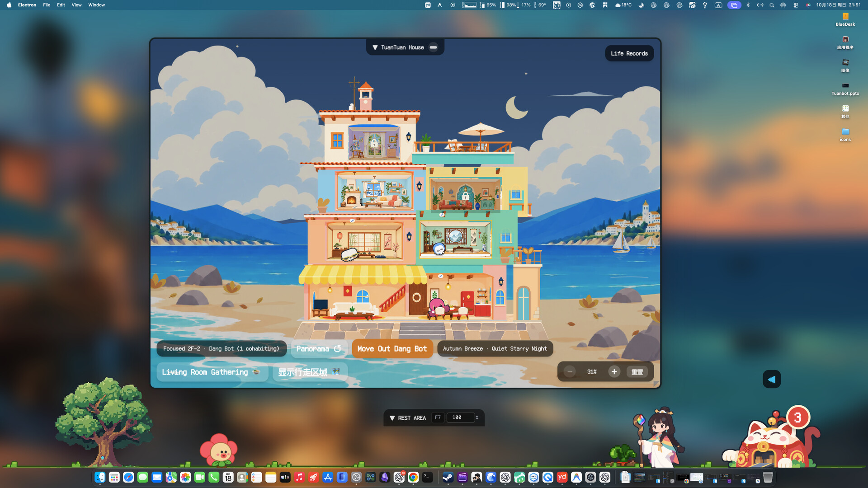The width and height of the screenshot is (868, 488).
Task: Click the Focused 2F-2 · Dang Bot status label
Action: tap(221, 348)
